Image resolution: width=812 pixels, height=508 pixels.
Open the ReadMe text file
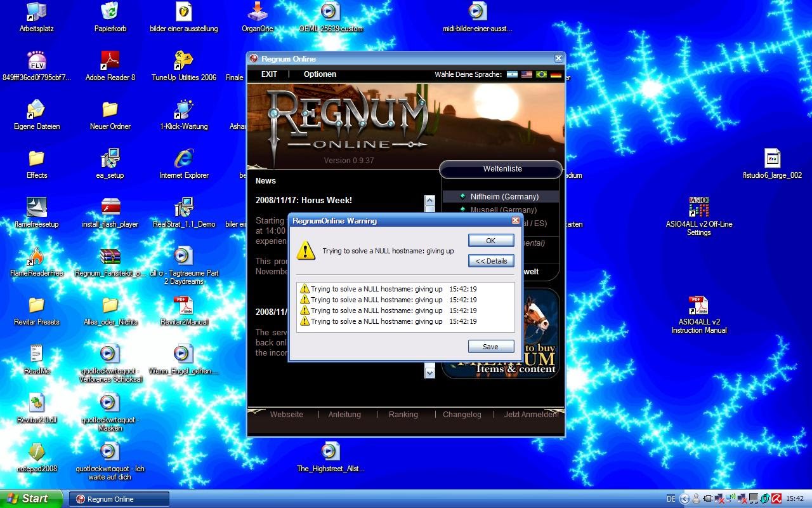pos(37,361)
